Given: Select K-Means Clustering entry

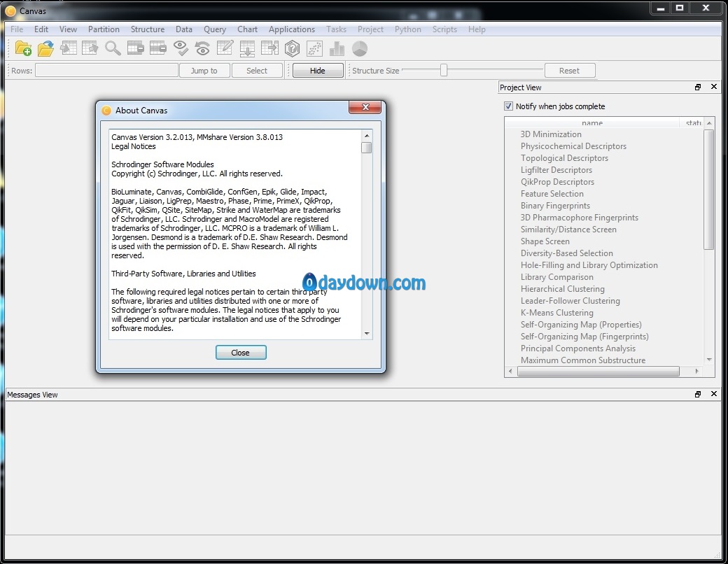Looking at the screenshot, I should point(556,313).
